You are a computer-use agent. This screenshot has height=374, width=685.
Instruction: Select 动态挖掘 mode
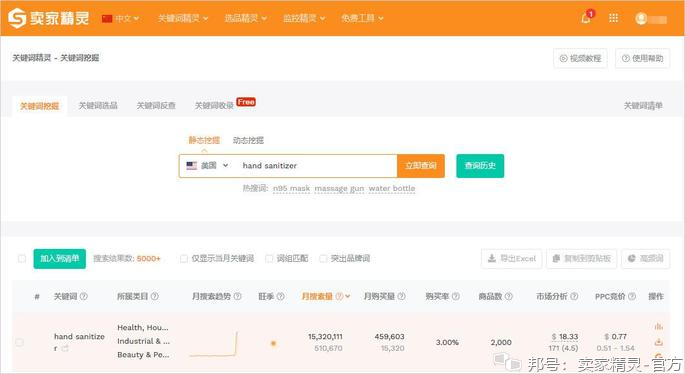pos(248,140)
